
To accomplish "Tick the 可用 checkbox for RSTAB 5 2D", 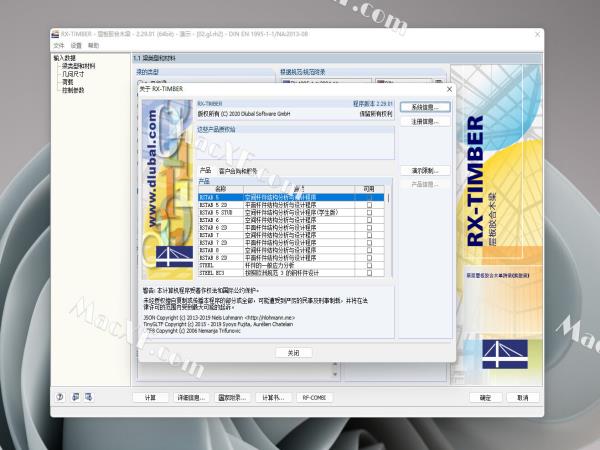I will pos(369,205).
